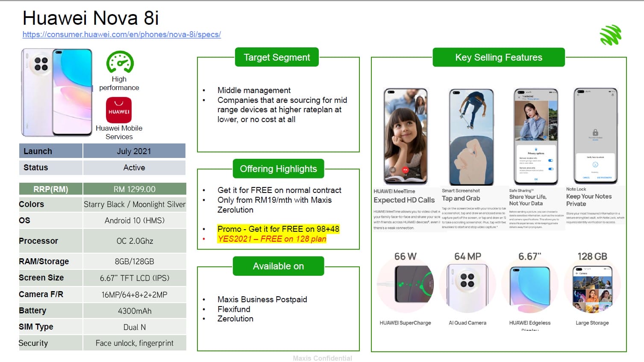Click the 'Dual N' SIM type cell
Screen dimensions: 644x362
[135, 327]
